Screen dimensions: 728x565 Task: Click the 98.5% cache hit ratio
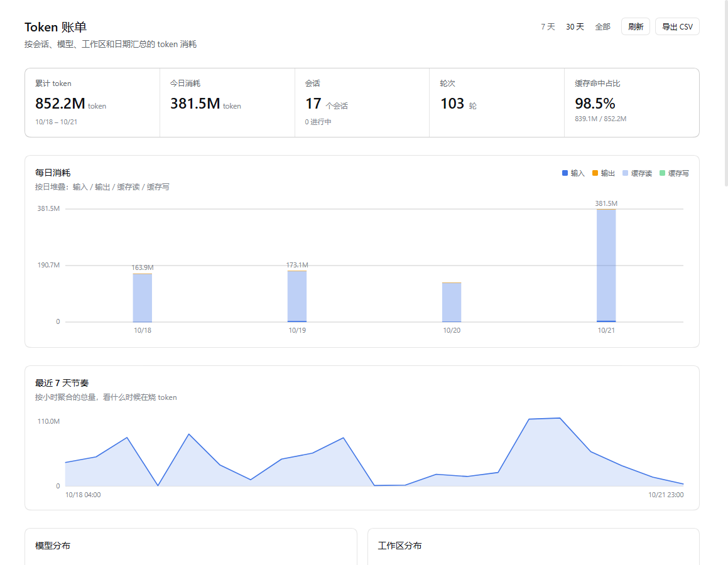(595, 104)
